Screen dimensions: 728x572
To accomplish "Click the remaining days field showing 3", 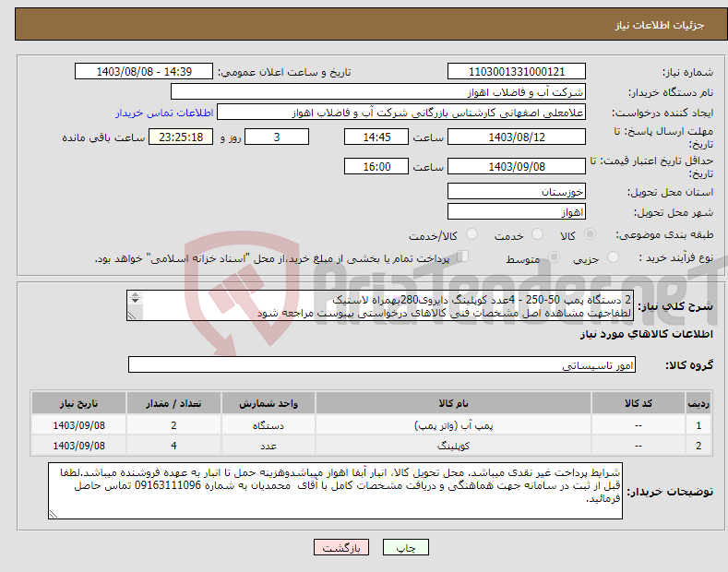I will 277,137.
